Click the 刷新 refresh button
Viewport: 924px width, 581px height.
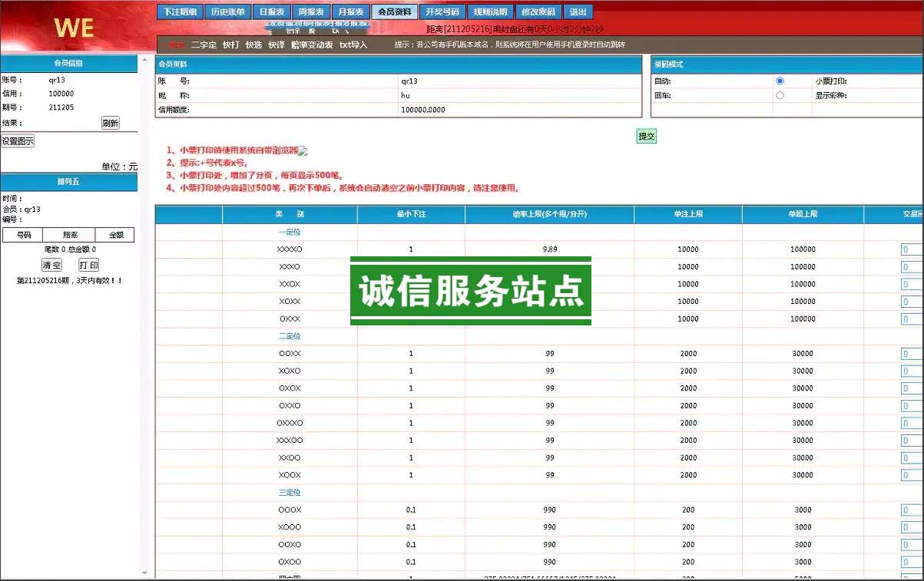tap(110, 123)
